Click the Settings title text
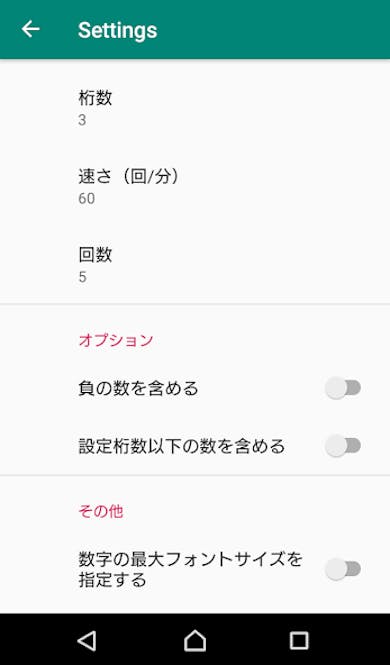Screen dimensions: 390x665 [x=117, y=30]
